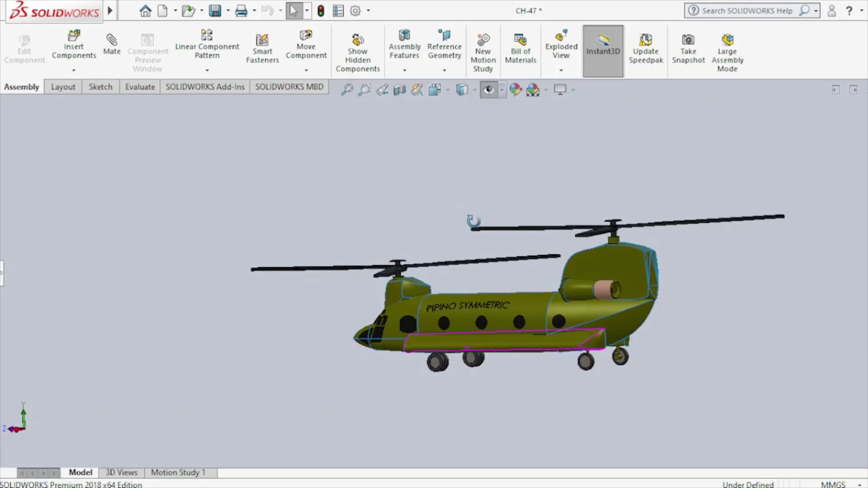868x488 pixels.
Task: Click Apply Scene icon
Action: (x=533, y=89)
